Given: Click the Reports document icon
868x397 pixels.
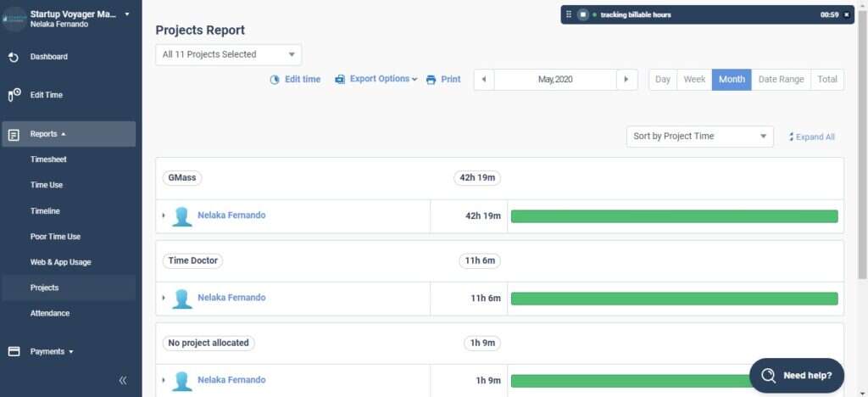Looking at the screenshot, I should coord(14,135).
